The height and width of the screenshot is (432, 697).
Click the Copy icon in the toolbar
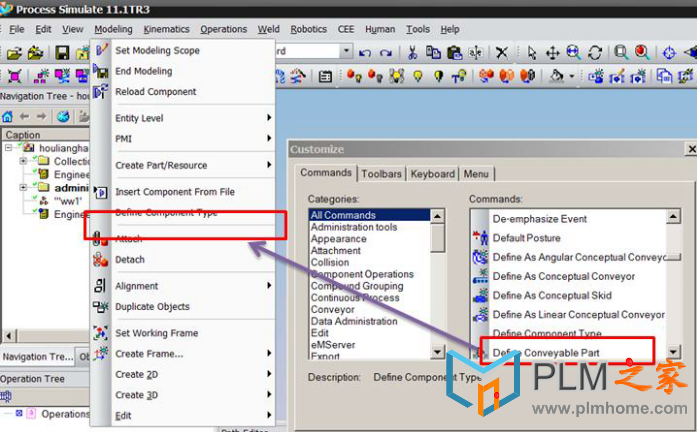pyautogui.click(x=433, y=52)
